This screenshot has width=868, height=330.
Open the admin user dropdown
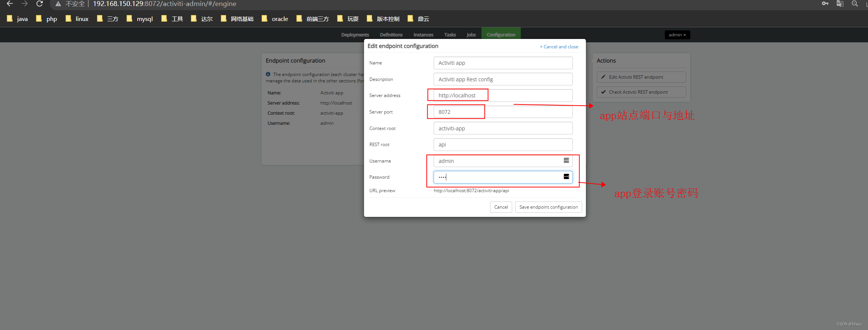[677, 35]
